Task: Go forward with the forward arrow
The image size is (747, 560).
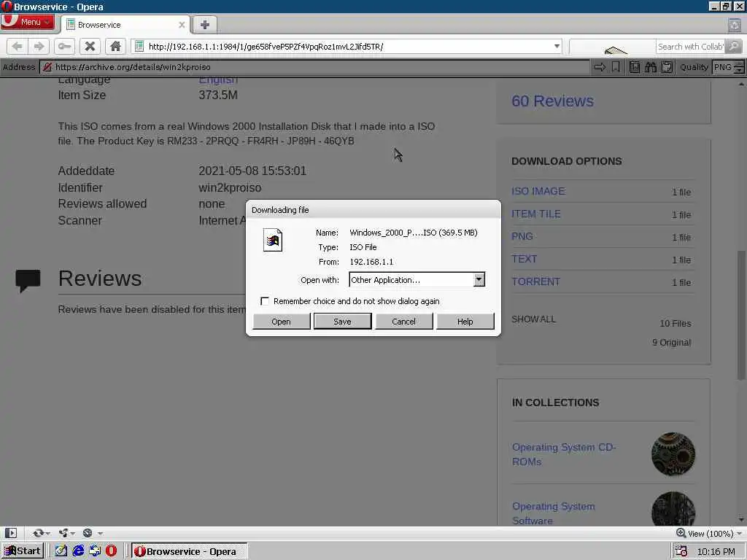Action: [x=39, y=46]
